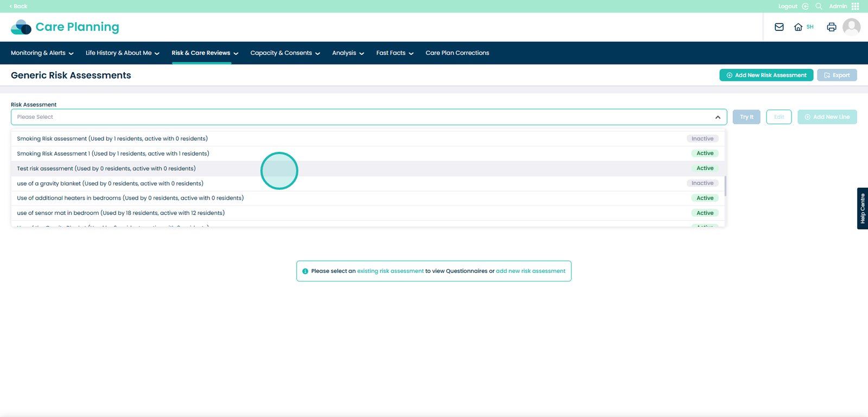Image resolution: width=868 pixels, height=417 pixels.
Task: Click the existing risk assessment link
Action: pos(390,271)
